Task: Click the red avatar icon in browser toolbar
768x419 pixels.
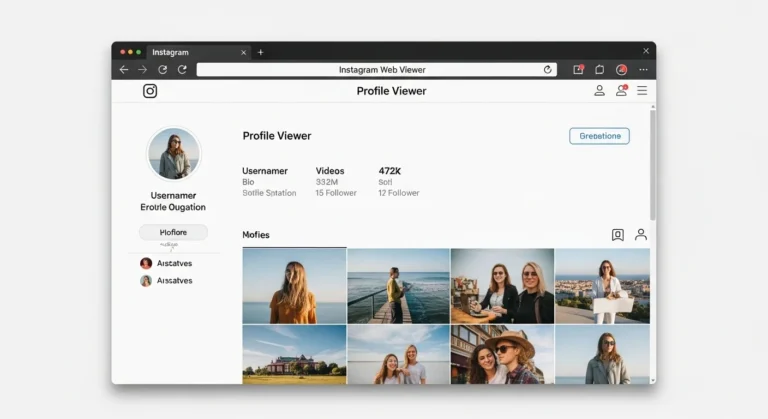Action: click(x=621, y=70)
